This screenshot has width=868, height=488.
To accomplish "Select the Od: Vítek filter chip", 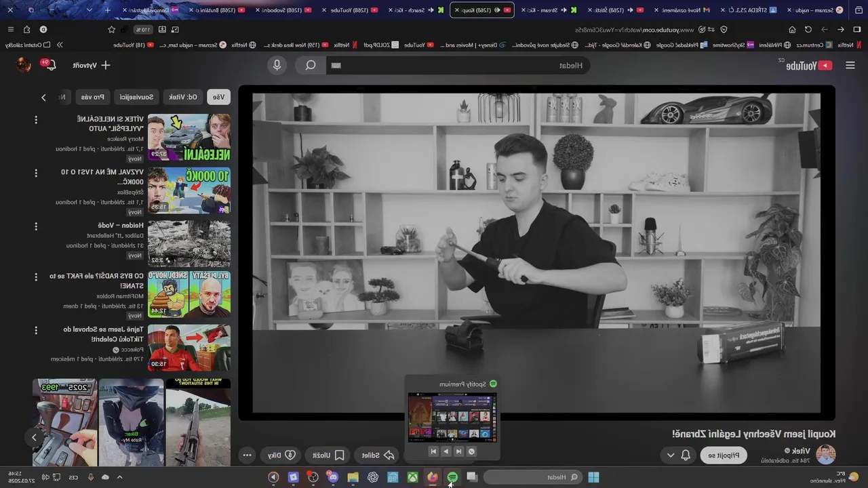I will click(x=183, y=97).
